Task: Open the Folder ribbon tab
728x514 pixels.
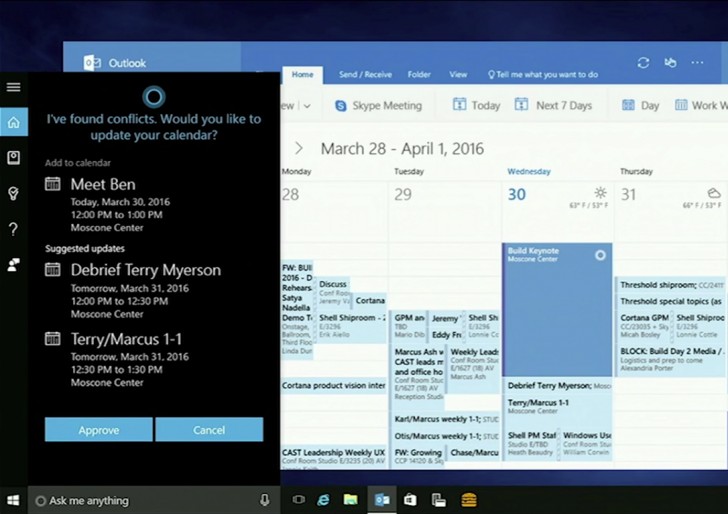Action: click(419, 75)
